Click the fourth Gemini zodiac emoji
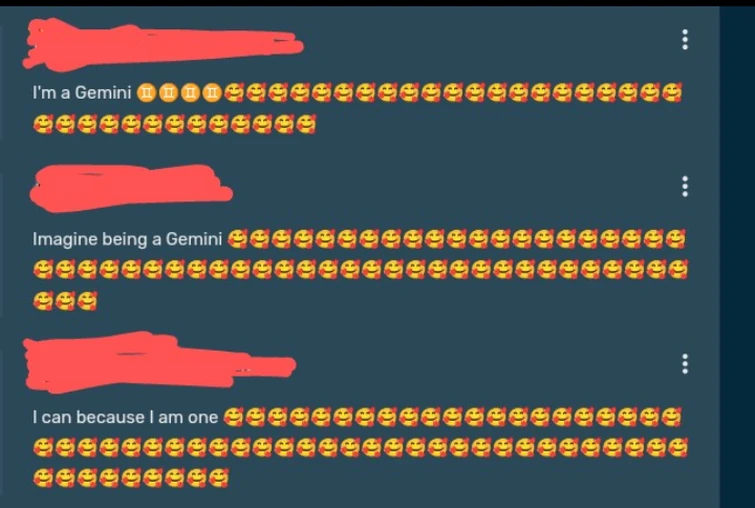This screenshot has height=508, width=755. tap(212, 92)
